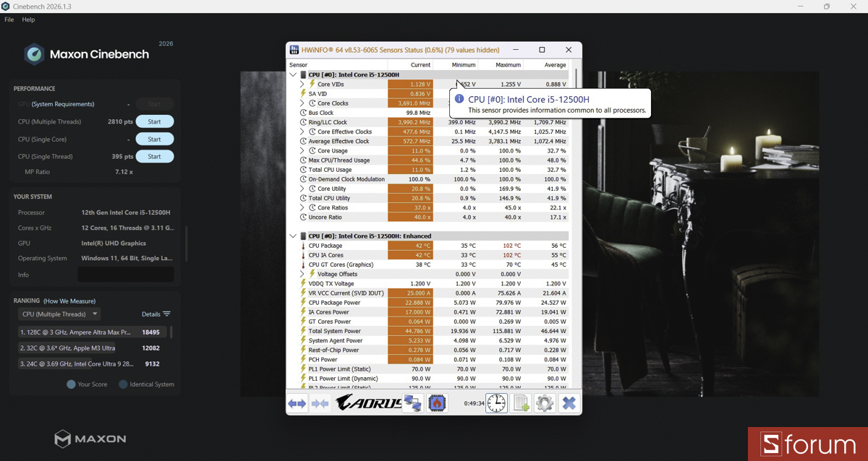
Task: Toggle the Your Score legend dot
Action: click(x=71, y=384)
